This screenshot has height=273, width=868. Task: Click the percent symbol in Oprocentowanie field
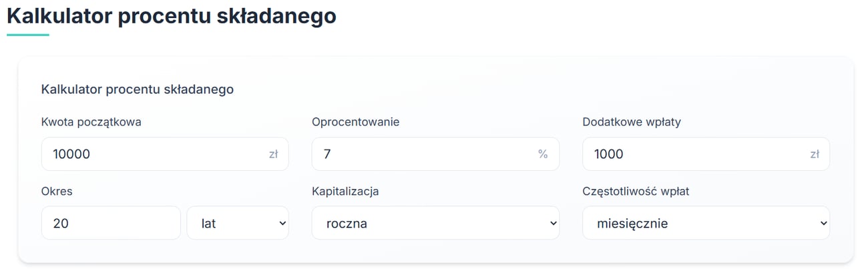[x=543, y=154]
